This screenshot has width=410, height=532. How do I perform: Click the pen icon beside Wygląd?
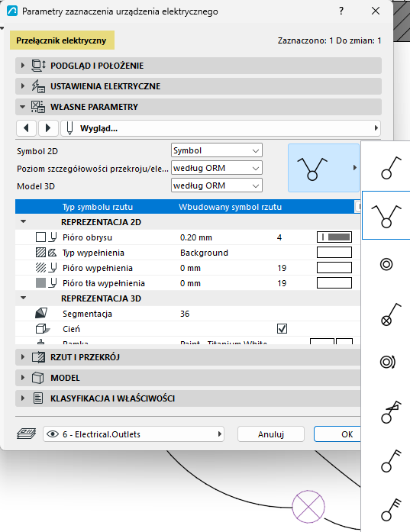pos(69,128)
